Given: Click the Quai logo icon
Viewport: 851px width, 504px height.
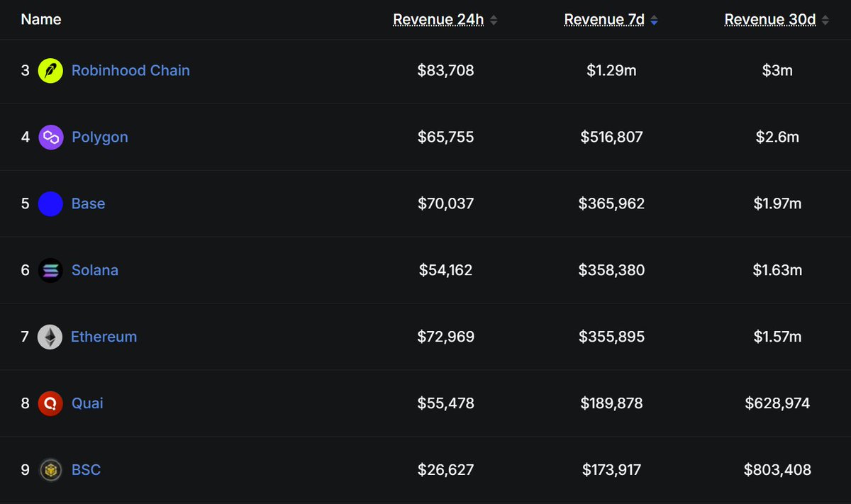Looking at the screenshot, I should (50, 403).
